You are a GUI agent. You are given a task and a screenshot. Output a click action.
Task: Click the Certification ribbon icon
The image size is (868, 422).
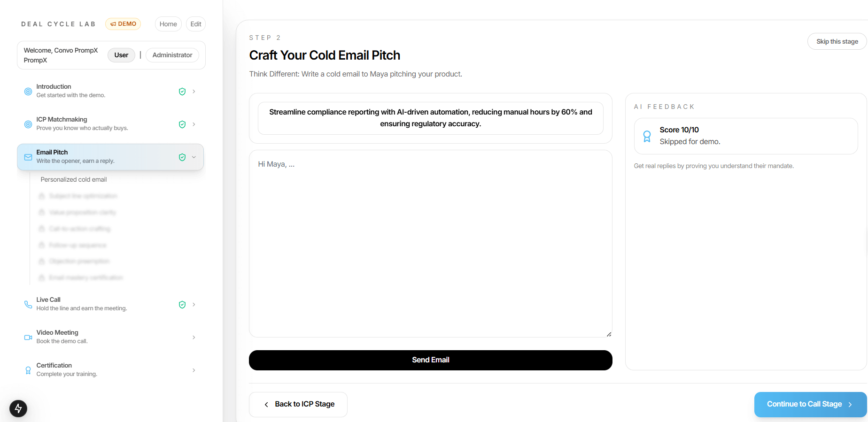(28, 370)
